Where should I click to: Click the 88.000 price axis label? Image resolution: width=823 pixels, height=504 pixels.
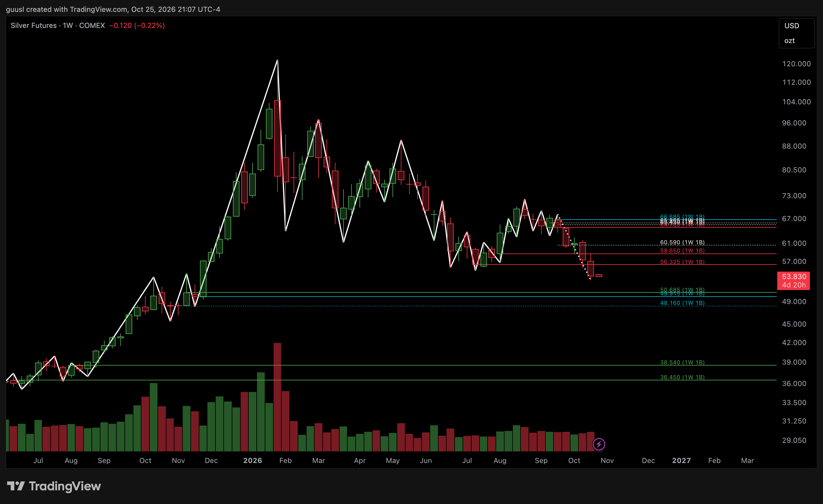click(x=794, y=146)
